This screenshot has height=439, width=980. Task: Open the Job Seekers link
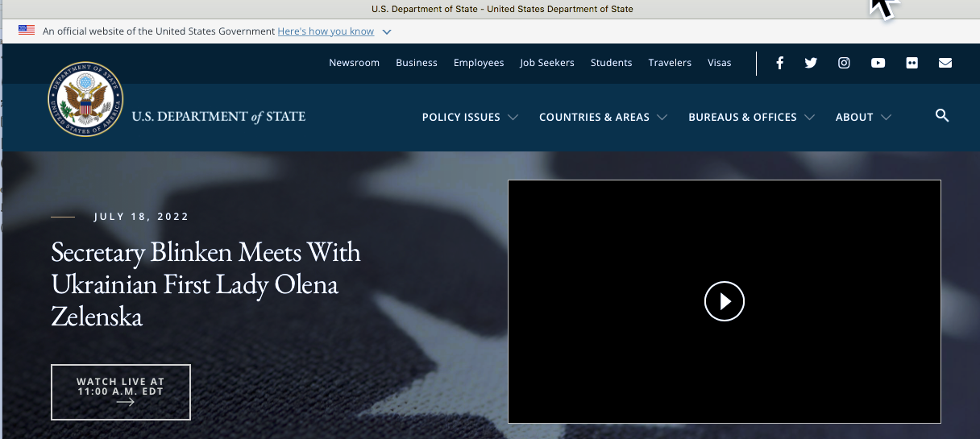[547, 63]
